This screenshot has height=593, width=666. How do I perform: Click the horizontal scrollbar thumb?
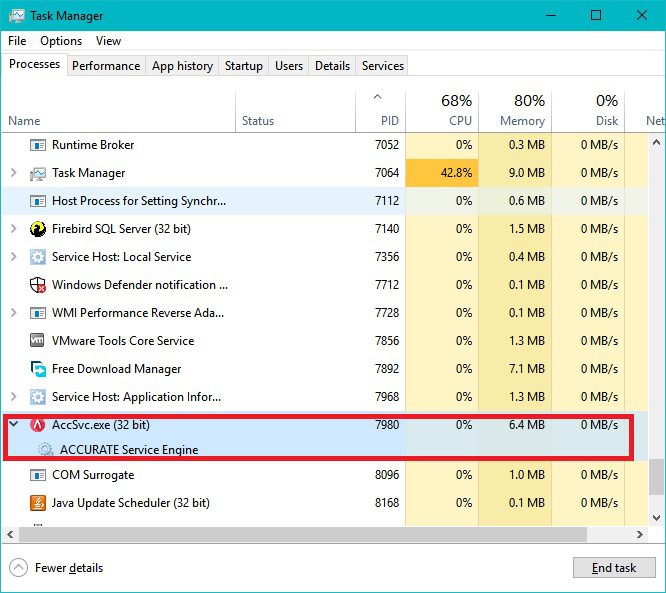pyautogui.click(x=303, y=534)
